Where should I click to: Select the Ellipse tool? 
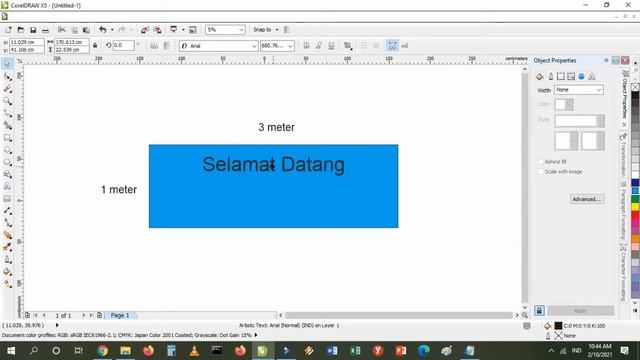tap(7, 150)
